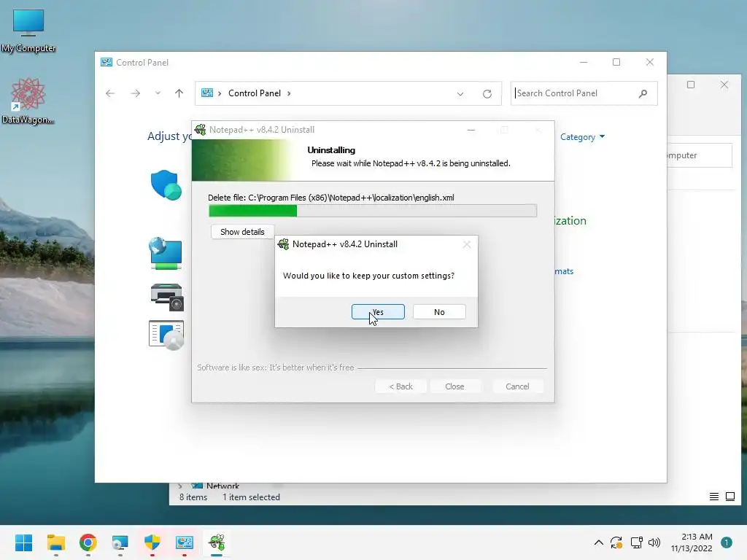This screenshot has width=747, height=560.
Task: Open the Windows Start menu
Action: 23,542
